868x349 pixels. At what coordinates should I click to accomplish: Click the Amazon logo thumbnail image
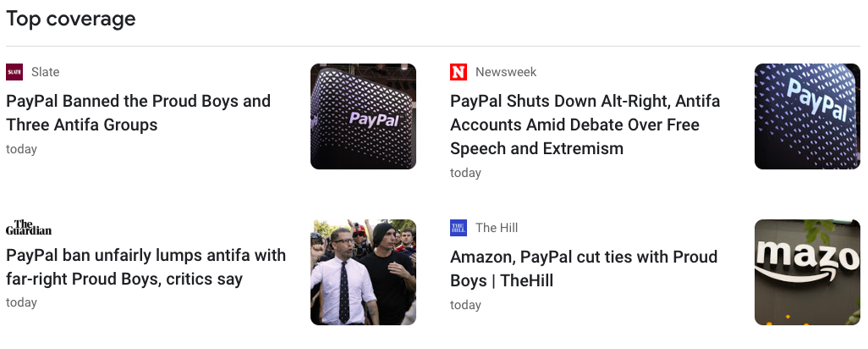click(807, 272)
